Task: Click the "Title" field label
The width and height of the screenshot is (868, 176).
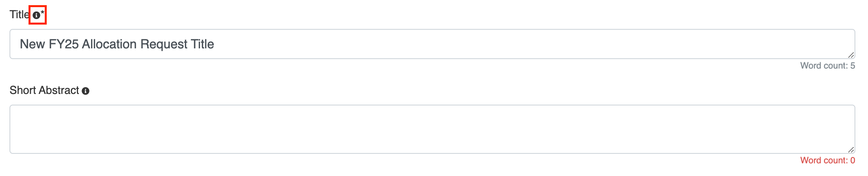Action: tap(19, 15)
